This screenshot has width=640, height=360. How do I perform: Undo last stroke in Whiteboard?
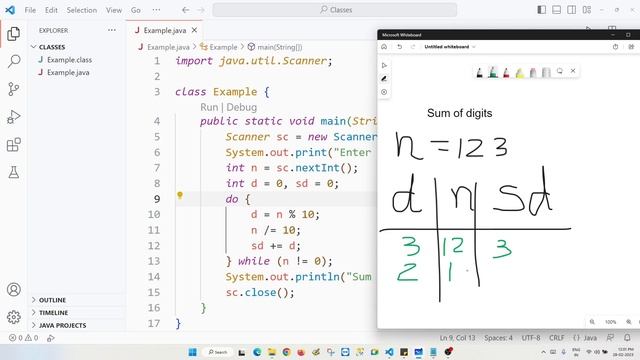click(x=400, y=47)
